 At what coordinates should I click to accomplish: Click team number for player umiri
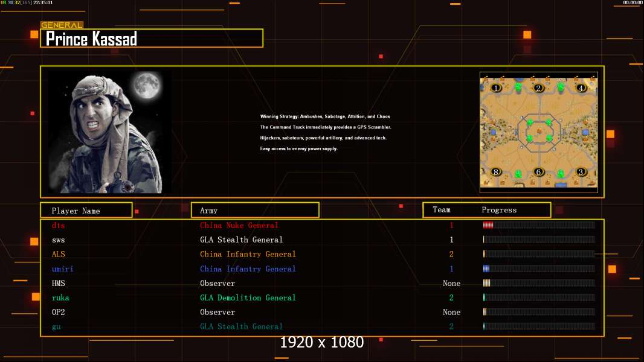pyautogui.click(x=451, y=268)
